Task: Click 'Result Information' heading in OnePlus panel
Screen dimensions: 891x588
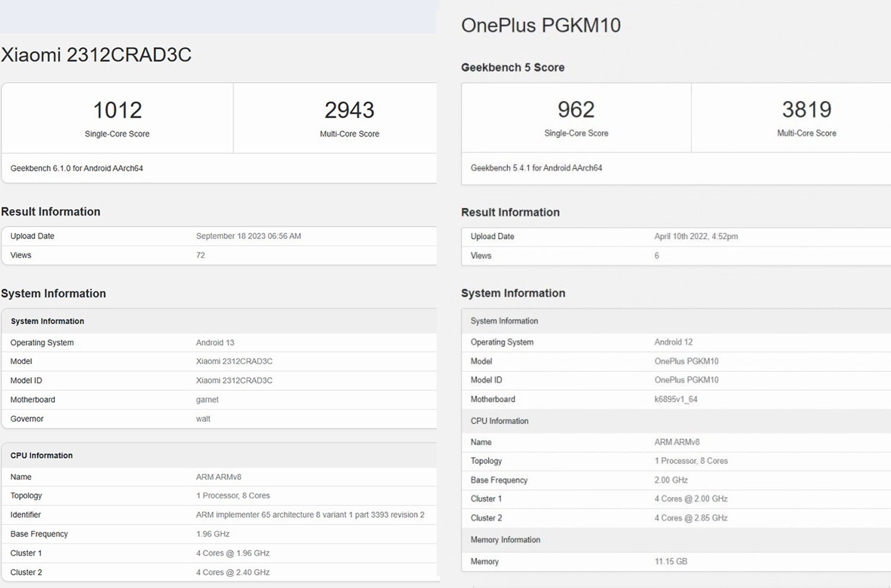Action: (510, 212)
